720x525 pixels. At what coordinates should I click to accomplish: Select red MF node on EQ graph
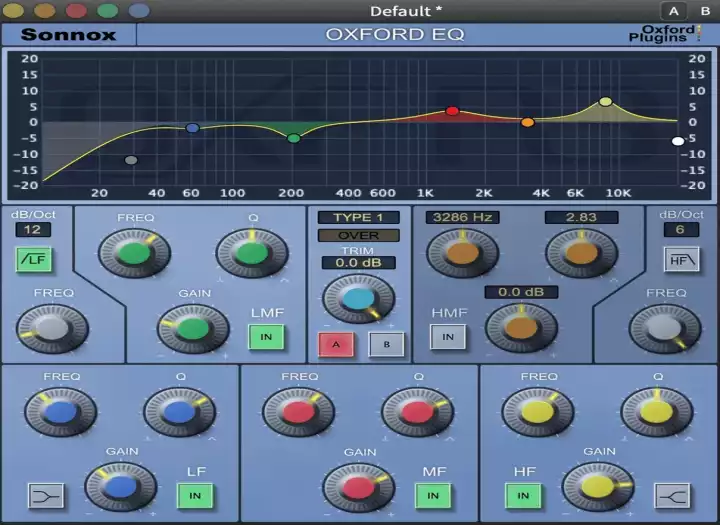[x=452, y=111]
